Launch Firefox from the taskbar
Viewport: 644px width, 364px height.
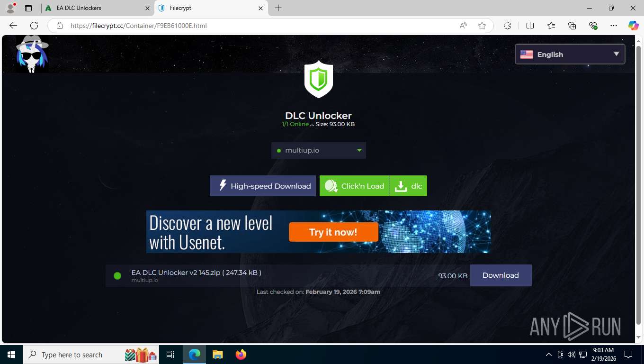click(x=241, y=355)
